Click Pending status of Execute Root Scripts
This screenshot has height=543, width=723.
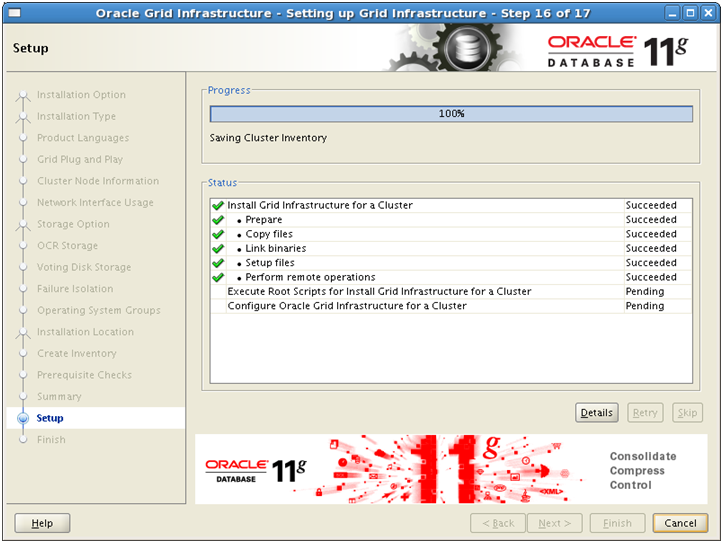(x=645, y=291)
